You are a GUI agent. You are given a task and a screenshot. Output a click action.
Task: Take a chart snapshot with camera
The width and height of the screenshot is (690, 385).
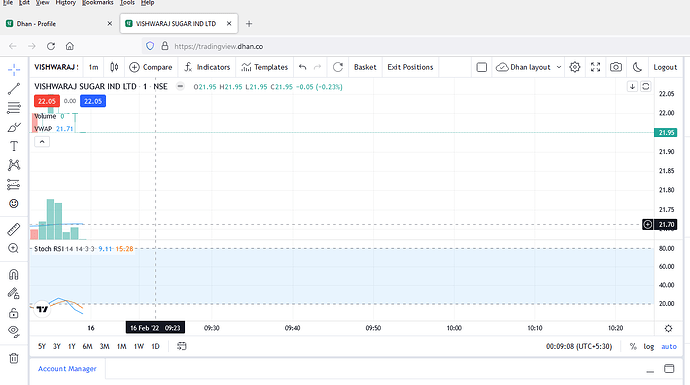(x=616, y=67)
